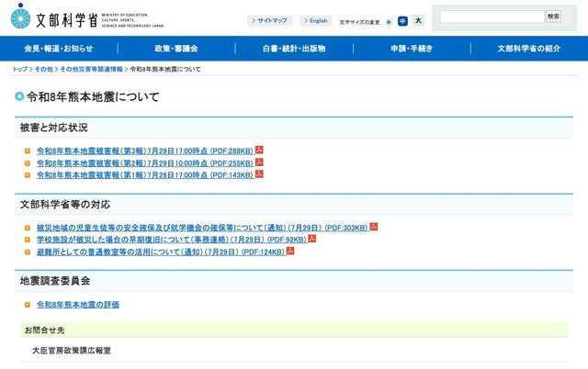Click PDF icon beside 早期復旧 notice
This screenshot has width=588, height=369.
(312, 239)
